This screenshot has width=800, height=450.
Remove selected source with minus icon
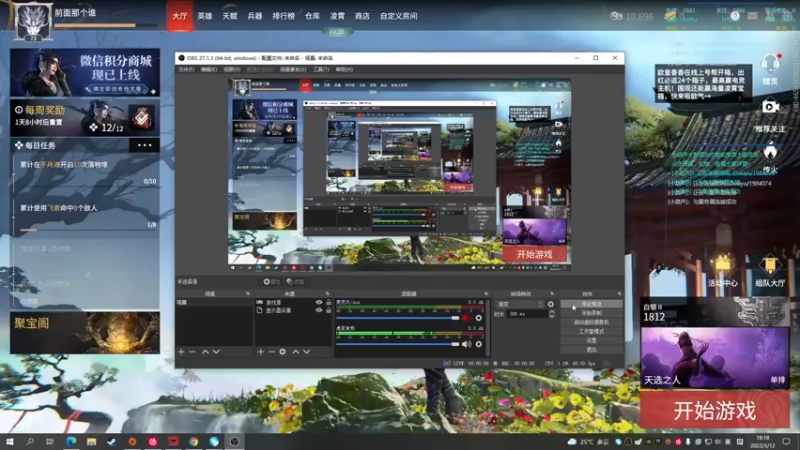271,352
